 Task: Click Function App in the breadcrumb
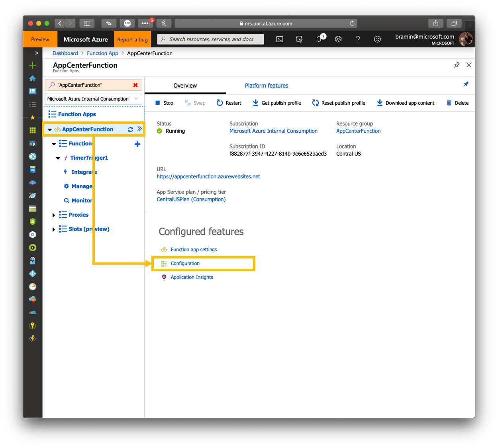pos(102,53)
